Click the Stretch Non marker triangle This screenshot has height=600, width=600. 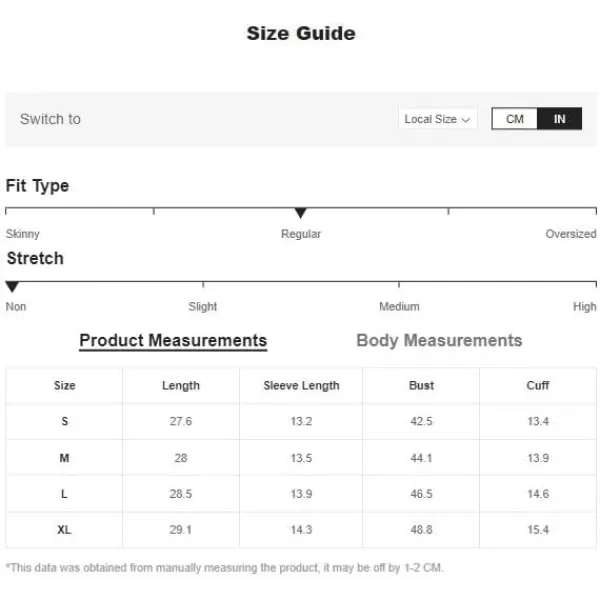12,287
